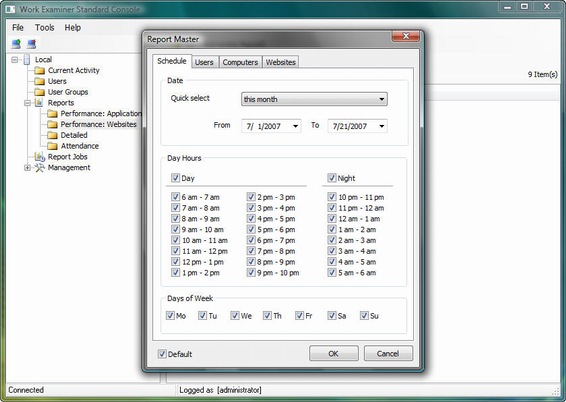Open the Report Jobs icon
566x402 pixels.
[x=39, y=157]
